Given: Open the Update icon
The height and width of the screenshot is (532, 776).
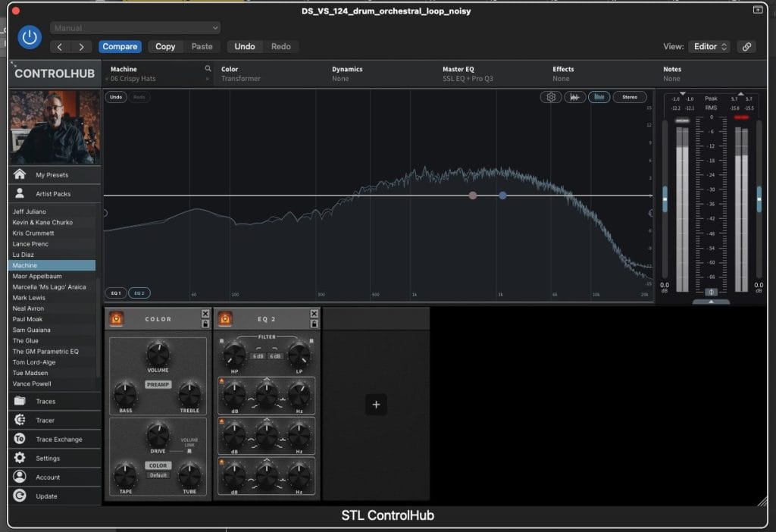Looking at the screenshot, I should [x=20, y=496].
